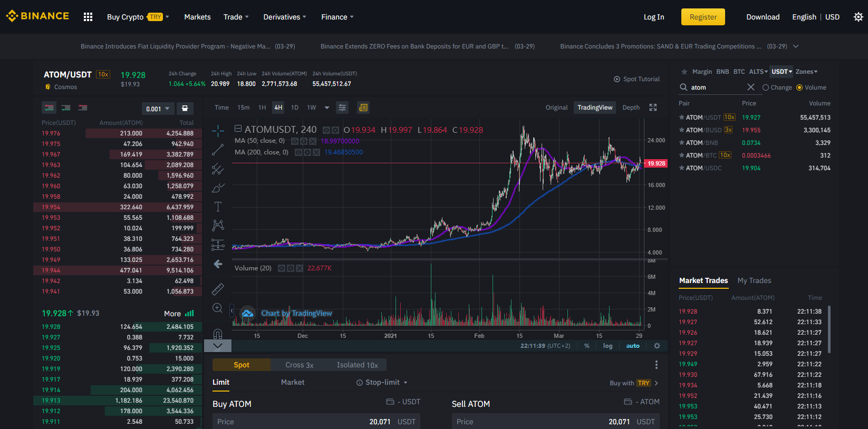Select the zoom-in chart tool
Image resolution: width=868 pixels, height=429 pixels.
click(x=218, y=308)
